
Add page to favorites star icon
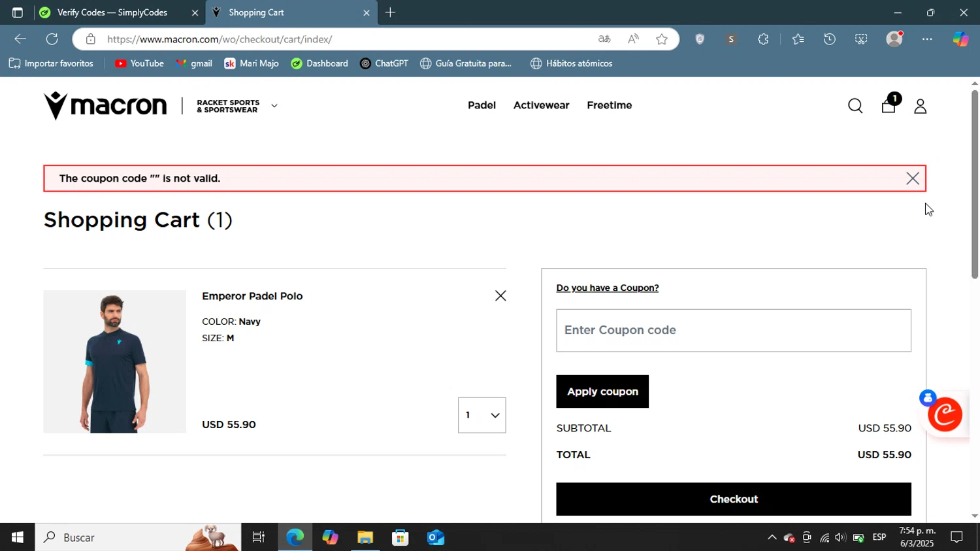click(x=662, y=39)
